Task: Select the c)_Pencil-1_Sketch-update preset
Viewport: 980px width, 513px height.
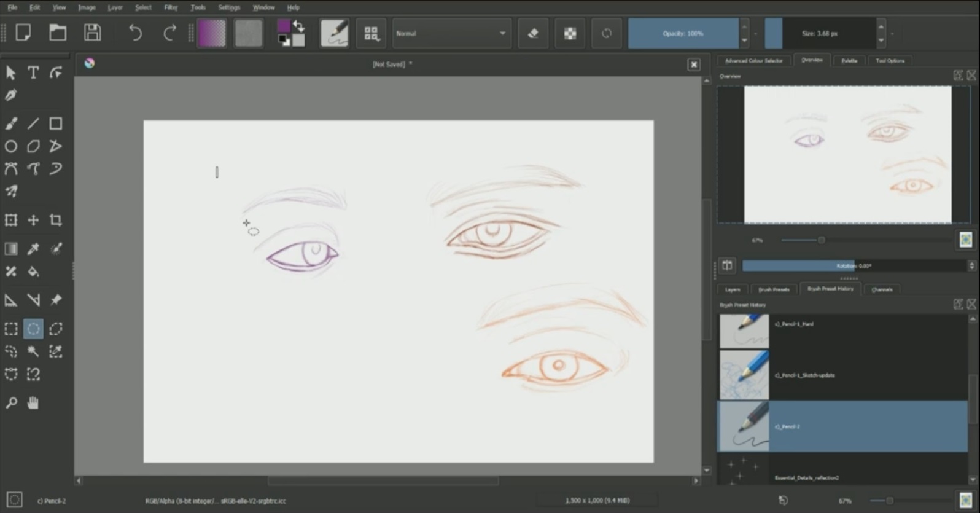Action: (x=842, y=375)
